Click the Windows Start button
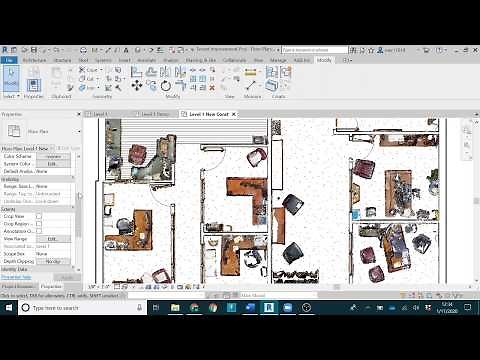This screenshot has height=360, width=480. click(9, 307)
